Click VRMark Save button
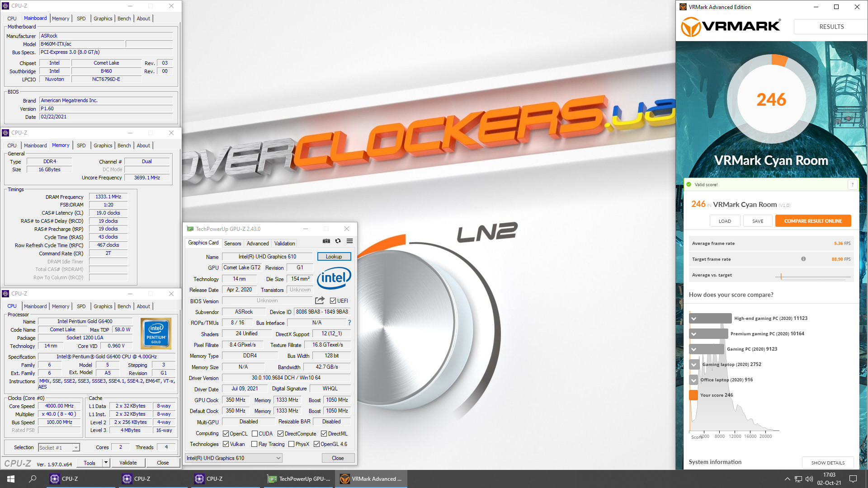This screenshot has width=868, height=488. coord(758,221)
